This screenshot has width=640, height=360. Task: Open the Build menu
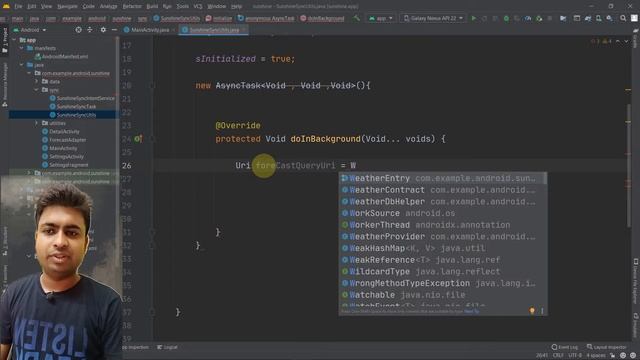[152, 7]
